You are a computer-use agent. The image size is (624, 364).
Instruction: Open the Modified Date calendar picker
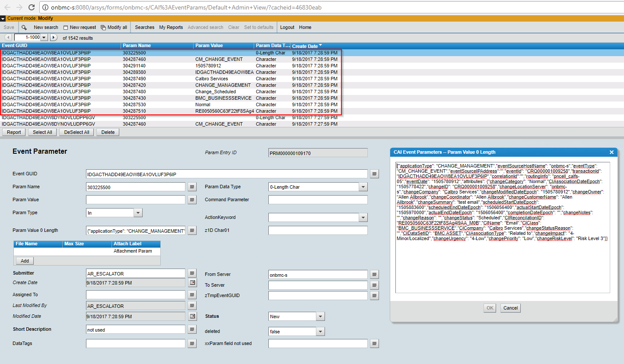coord(193,317)
